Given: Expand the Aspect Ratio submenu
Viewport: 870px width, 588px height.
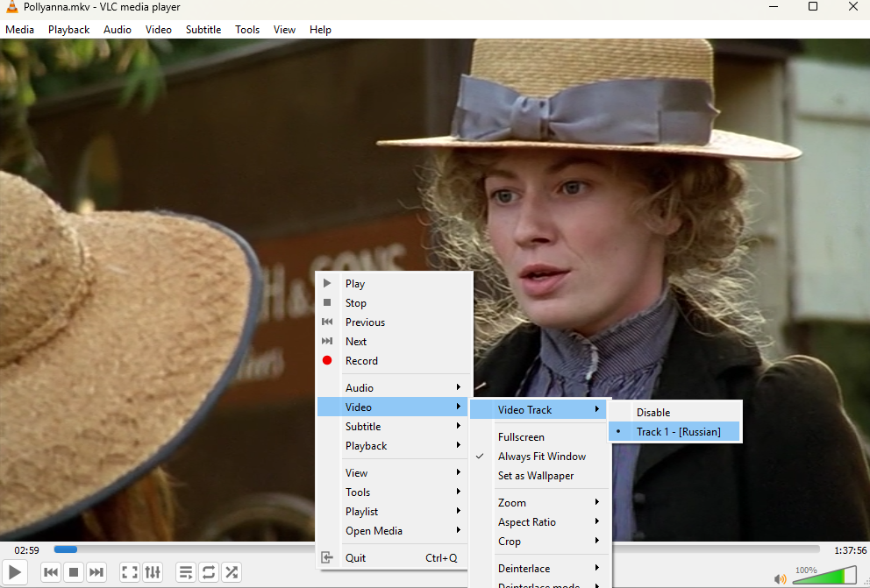Looking at the screenshot, I should (538, 522).
